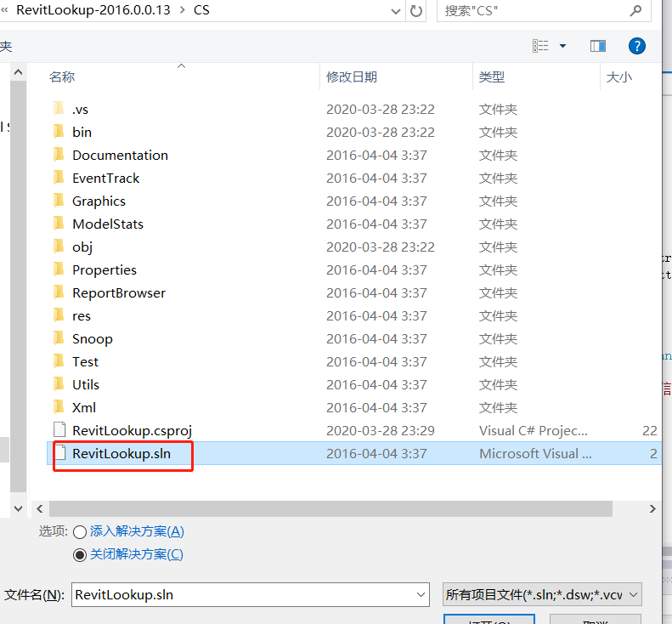Open the view options dropdown arrow
The height and width of the screenshot is (624, 672).
(562, 46)
